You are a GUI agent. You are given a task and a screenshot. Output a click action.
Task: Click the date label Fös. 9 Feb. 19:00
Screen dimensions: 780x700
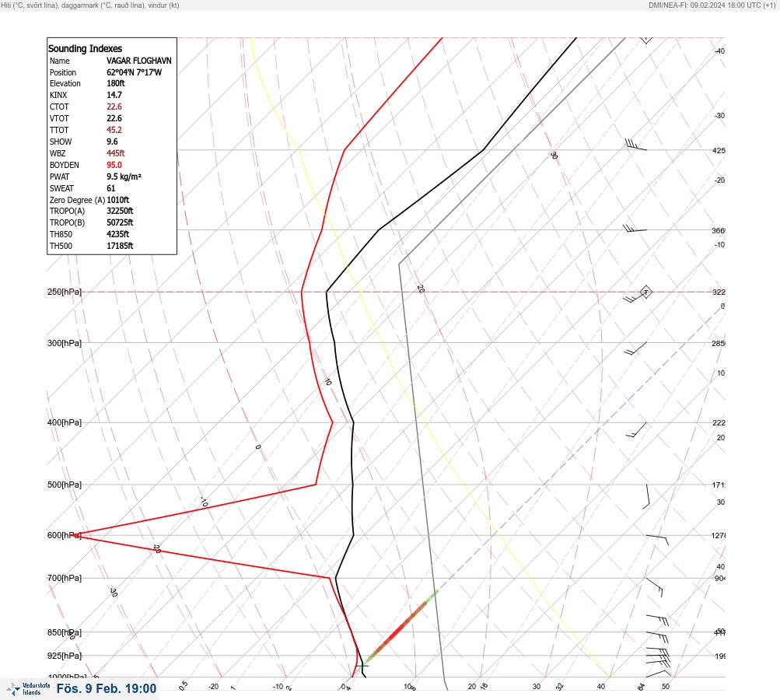coord(107,688)
